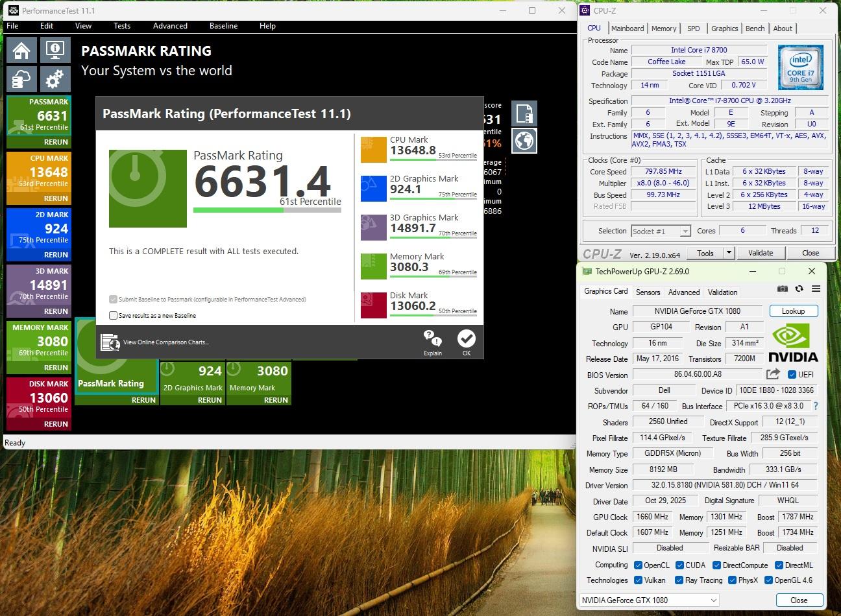Click the Disk Mark percentile bar
841x616 pixels.
click(433, 316)
